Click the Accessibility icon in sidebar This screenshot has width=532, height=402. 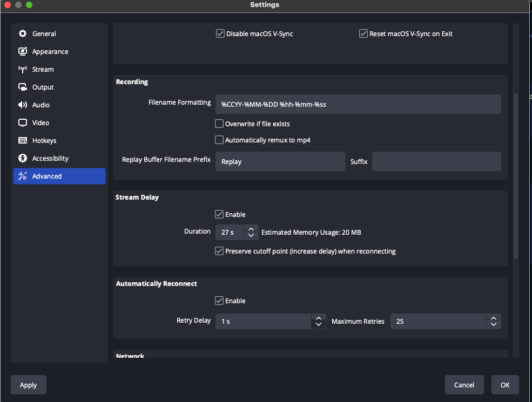pos(23,158)
